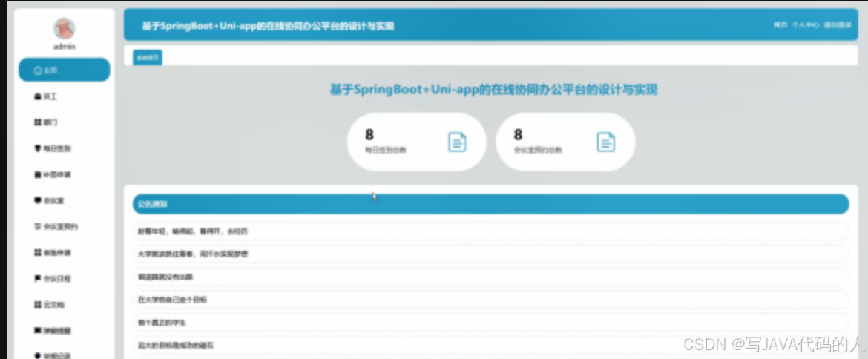Click the admin username label
This screenshot has width=868, height=359.
pyautogui.click(x=65, y=47)
